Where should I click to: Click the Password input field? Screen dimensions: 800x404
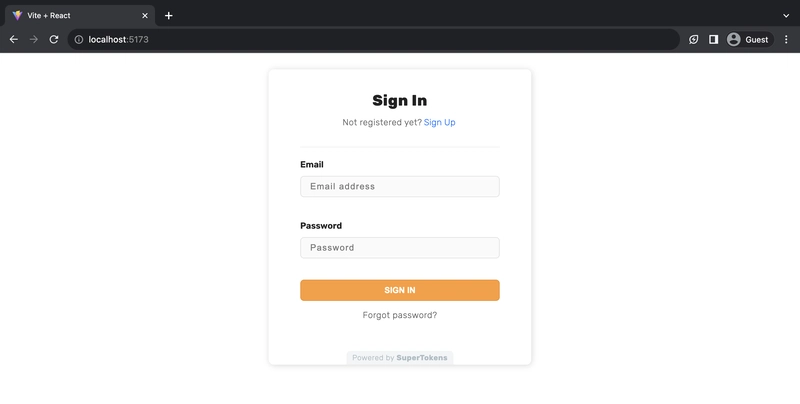(399, 247)
